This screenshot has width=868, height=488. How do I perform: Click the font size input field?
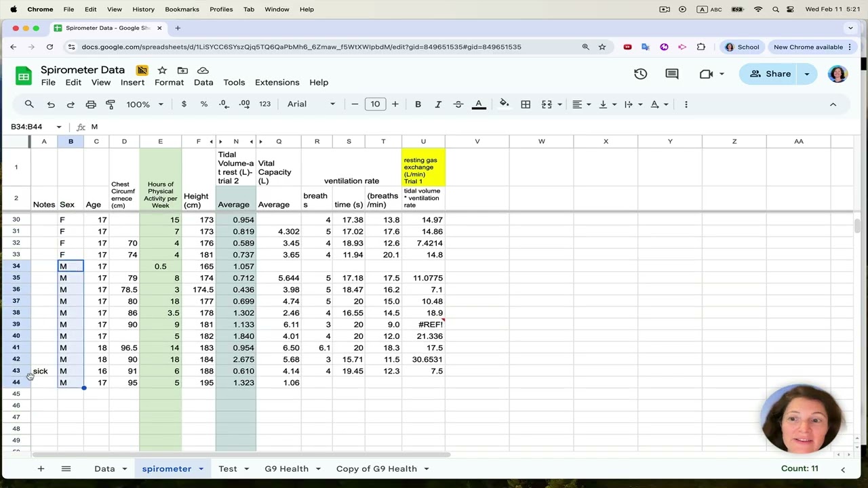[x=375, y=104]
